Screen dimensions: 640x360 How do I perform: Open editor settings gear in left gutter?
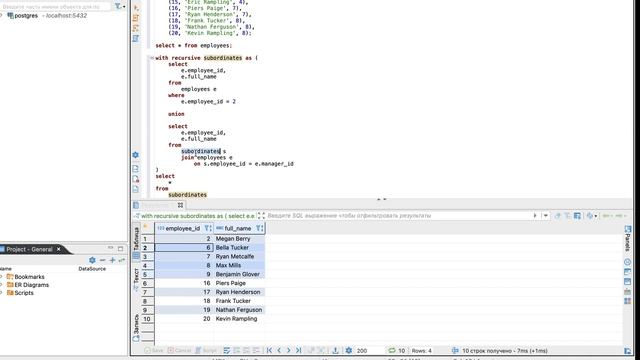tap(136, 155)
